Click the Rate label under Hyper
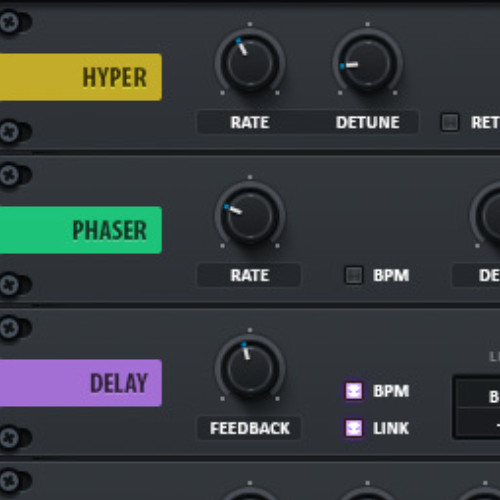 tap(250, 122)
